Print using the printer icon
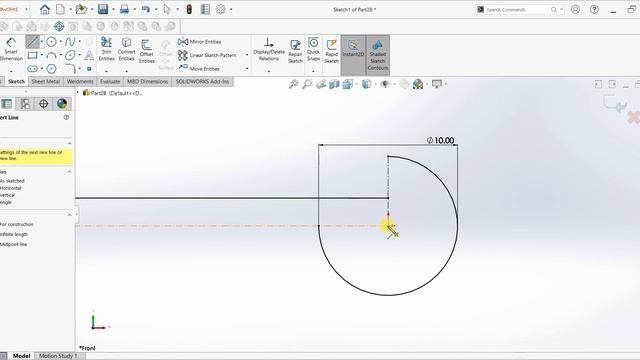This screenshot has width=640, height=360. tap(124, 9)
